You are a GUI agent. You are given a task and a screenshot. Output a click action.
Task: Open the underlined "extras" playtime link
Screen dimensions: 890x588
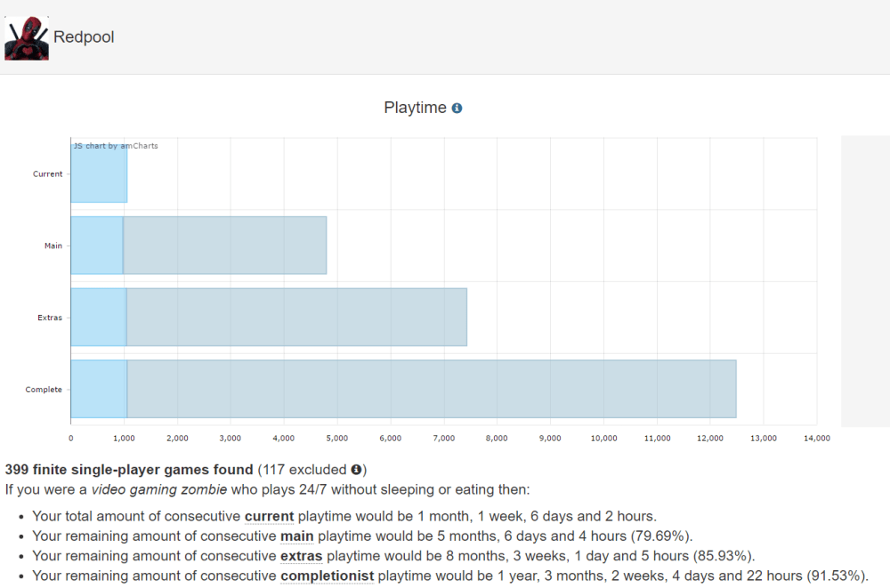coord(300,556)
